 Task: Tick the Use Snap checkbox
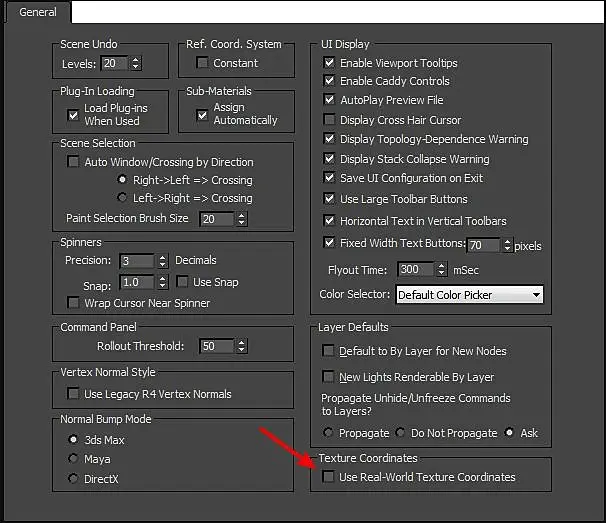tap(182, 281)
